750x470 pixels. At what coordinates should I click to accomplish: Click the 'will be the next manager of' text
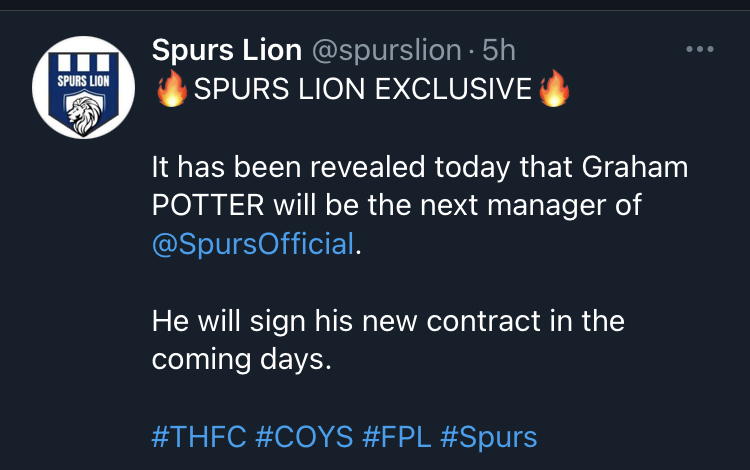click(x=458, y=206)
